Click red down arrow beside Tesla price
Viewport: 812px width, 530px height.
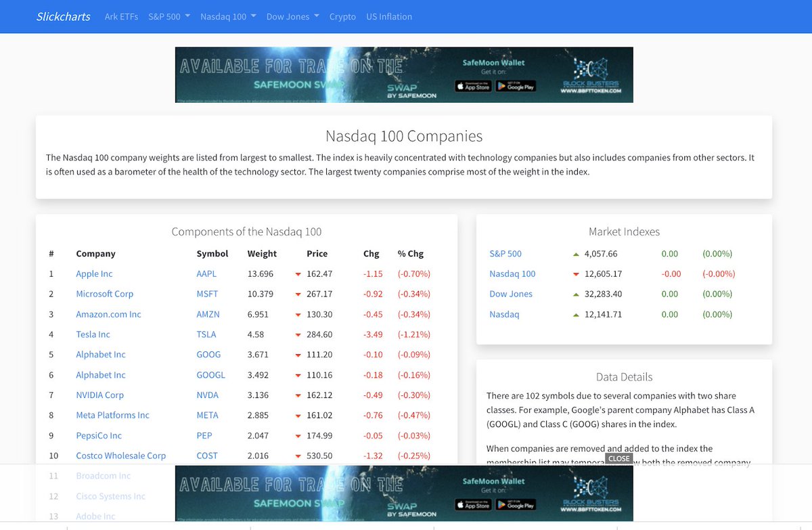[x=298, y=334]
